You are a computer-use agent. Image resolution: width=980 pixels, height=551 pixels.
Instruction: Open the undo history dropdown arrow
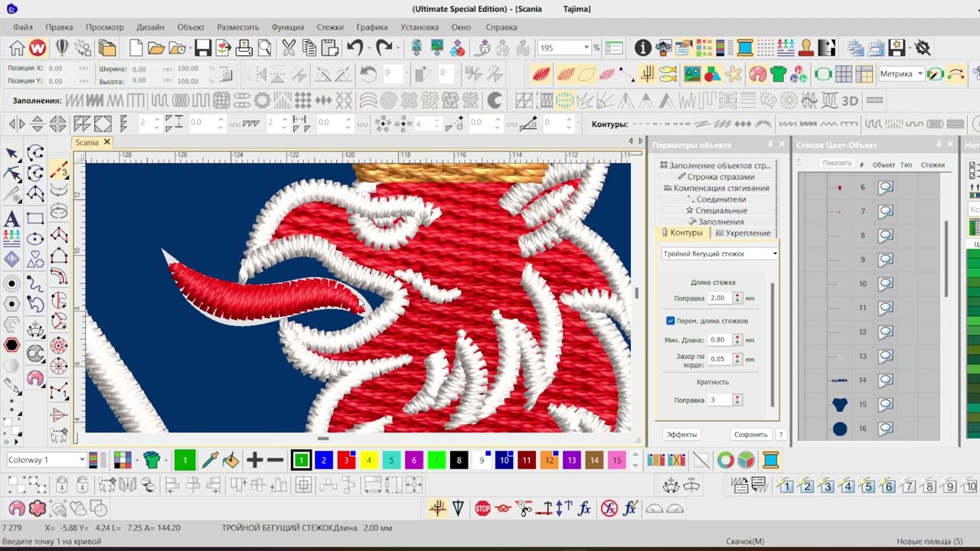coord(367,48)
